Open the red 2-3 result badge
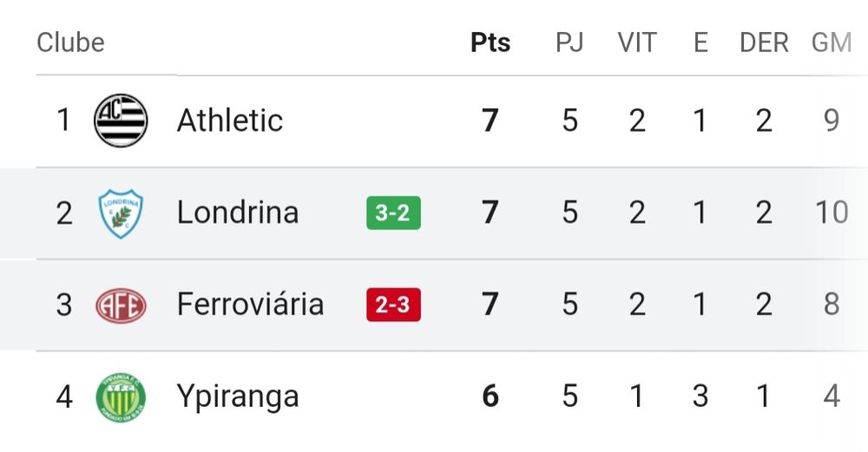 [393, 305]
